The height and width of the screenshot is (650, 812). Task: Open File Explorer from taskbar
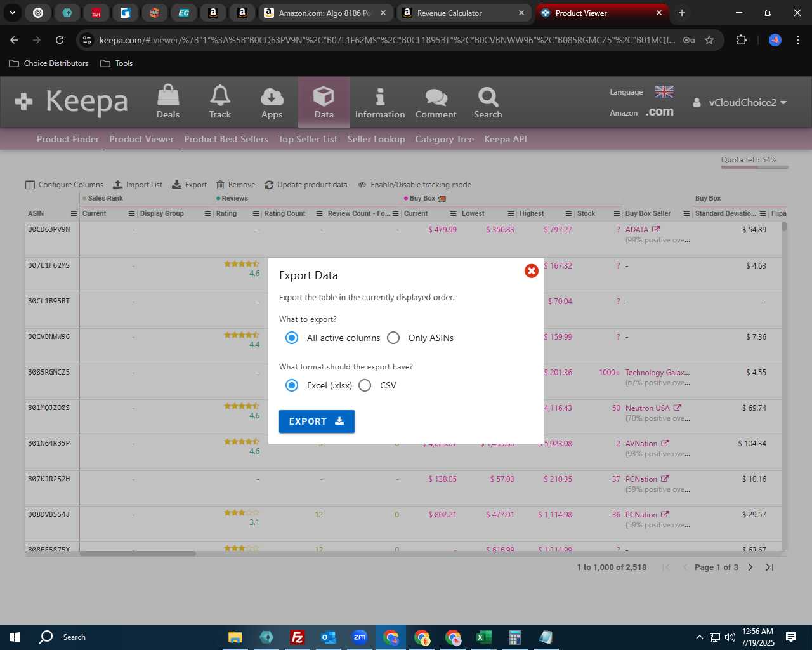[x=235, y=637]
